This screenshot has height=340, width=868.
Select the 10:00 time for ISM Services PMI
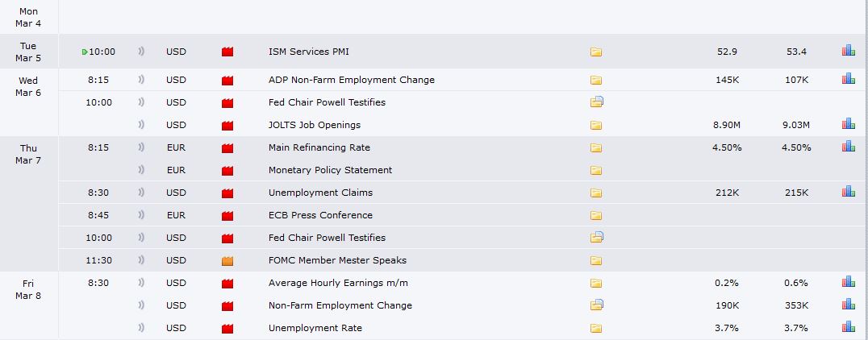(102, 52)
